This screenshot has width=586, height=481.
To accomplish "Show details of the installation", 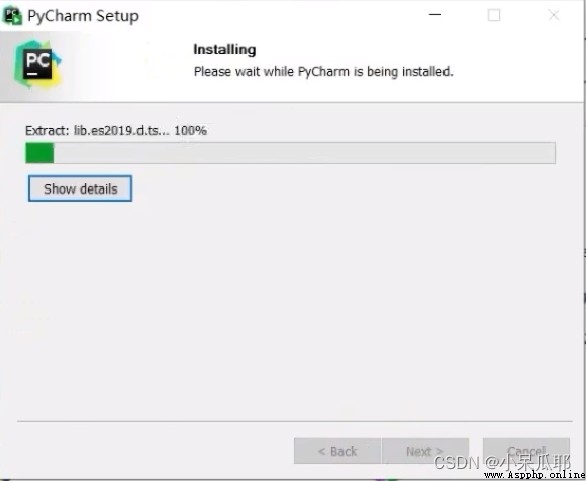I will click(x=80, y=188).
